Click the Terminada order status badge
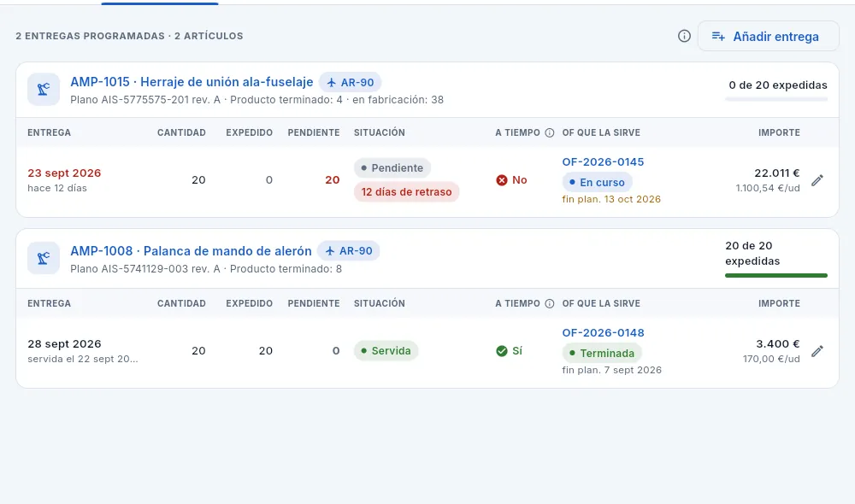The image size is (855, 504). coord(602,353)
